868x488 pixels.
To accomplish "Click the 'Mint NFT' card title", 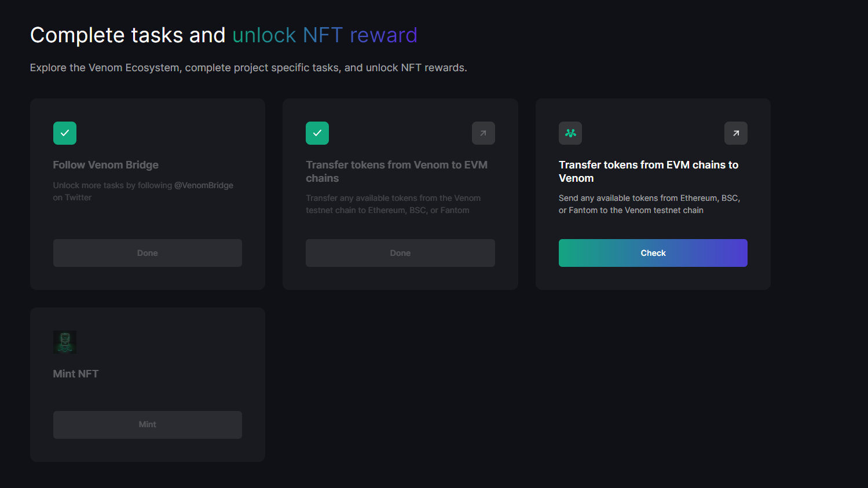I will (x=76, y=374).
